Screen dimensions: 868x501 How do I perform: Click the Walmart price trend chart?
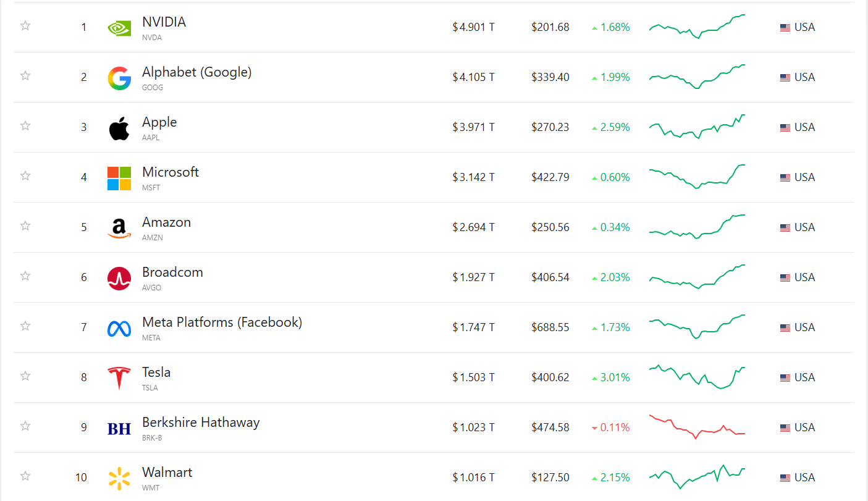click(x=697, y=476)
